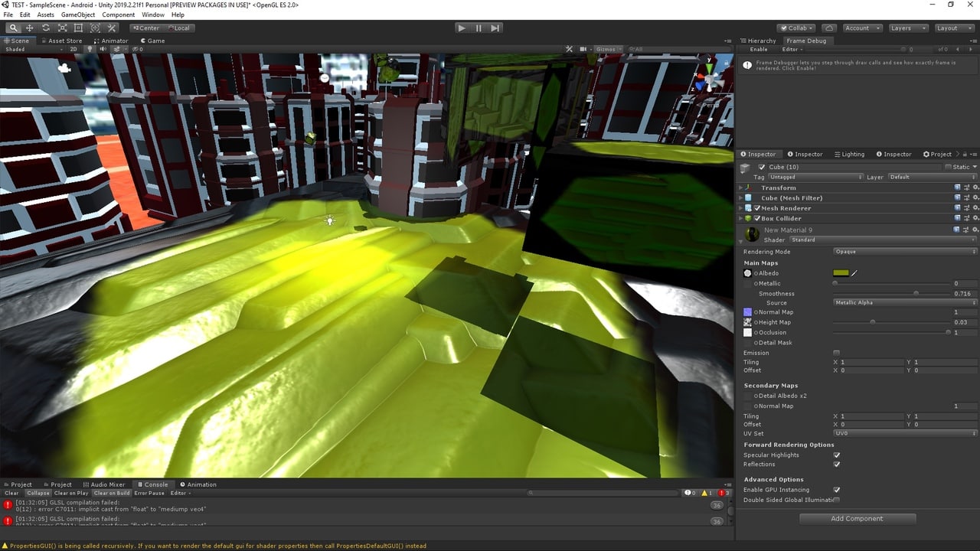The image size is (980, 551).
Task: Open the Gizmos dropdown
Action: pos(608,49)
